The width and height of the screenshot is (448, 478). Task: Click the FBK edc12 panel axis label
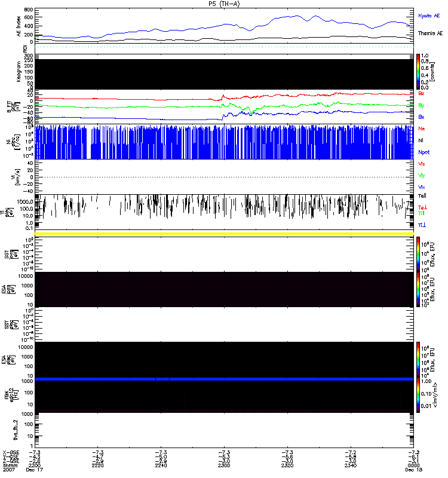[x=11, y=394]
